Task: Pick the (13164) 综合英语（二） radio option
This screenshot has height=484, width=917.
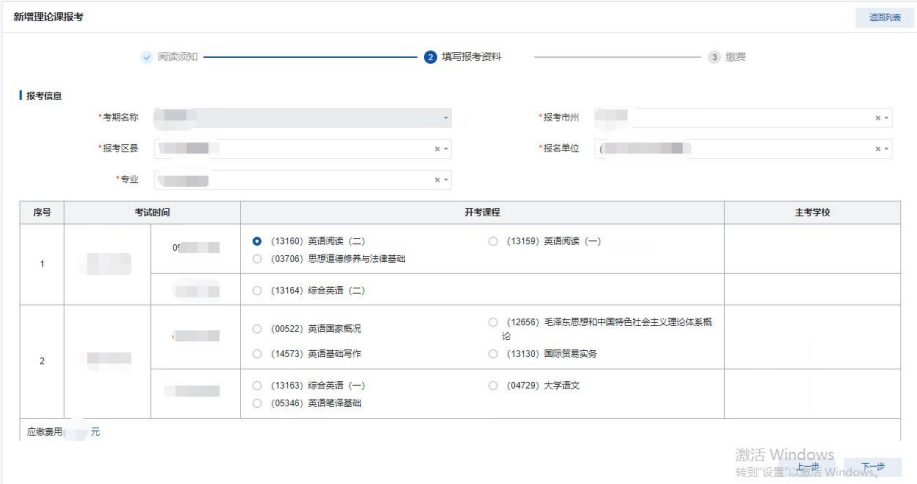Action: point(258,290)
